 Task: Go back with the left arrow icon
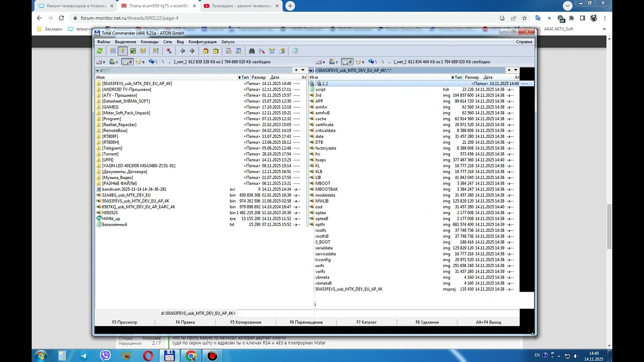[182, 51]
